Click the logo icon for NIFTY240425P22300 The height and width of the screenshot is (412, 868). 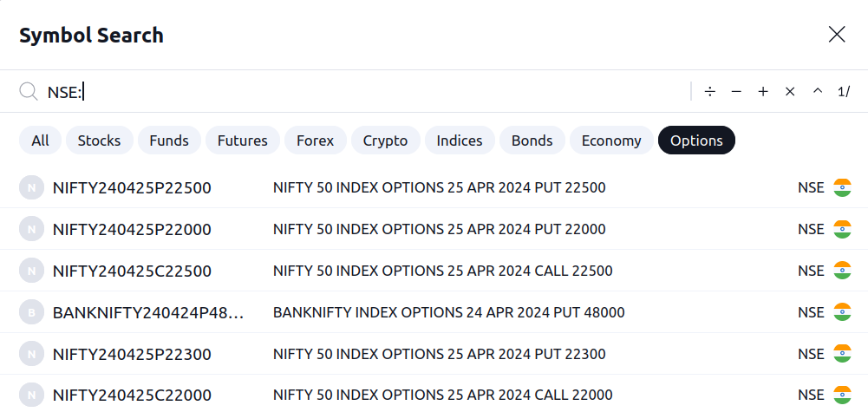[31, 353]
